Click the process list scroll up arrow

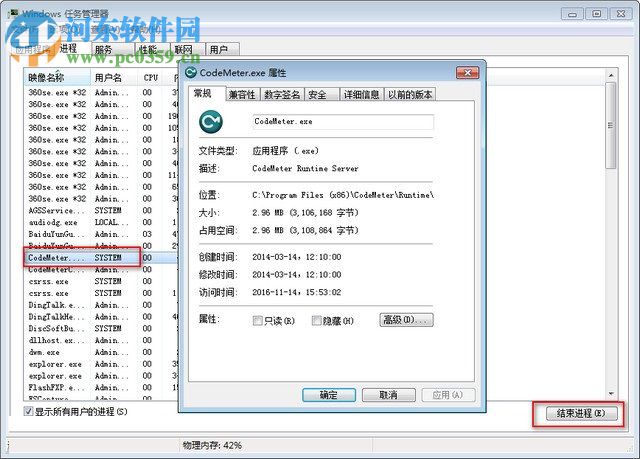point(611,75)
